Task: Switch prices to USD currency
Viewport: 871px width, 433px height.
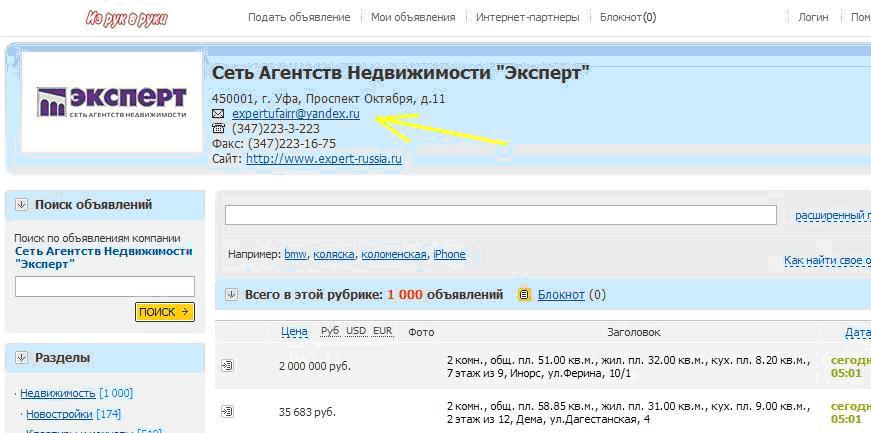Action: coord(357,331)
